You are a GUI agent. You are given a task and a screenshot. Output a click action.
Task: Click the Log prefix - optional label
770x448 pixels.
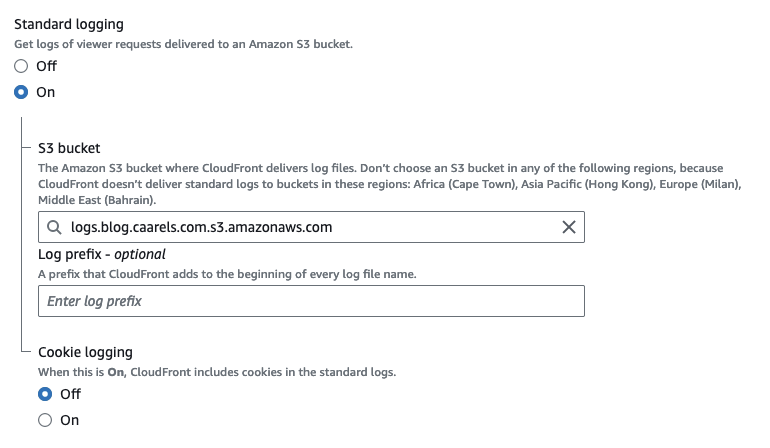click(101, 254)
